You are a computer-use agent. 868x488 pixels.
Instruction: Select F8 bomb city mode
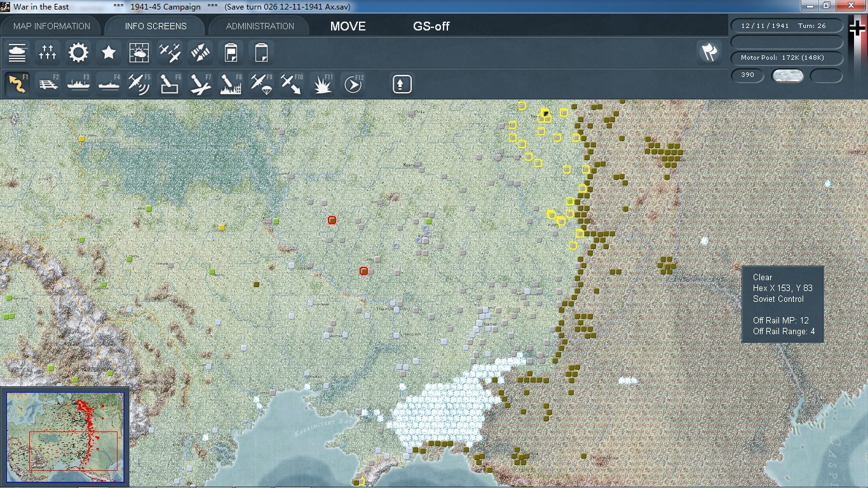click(231, 84)
